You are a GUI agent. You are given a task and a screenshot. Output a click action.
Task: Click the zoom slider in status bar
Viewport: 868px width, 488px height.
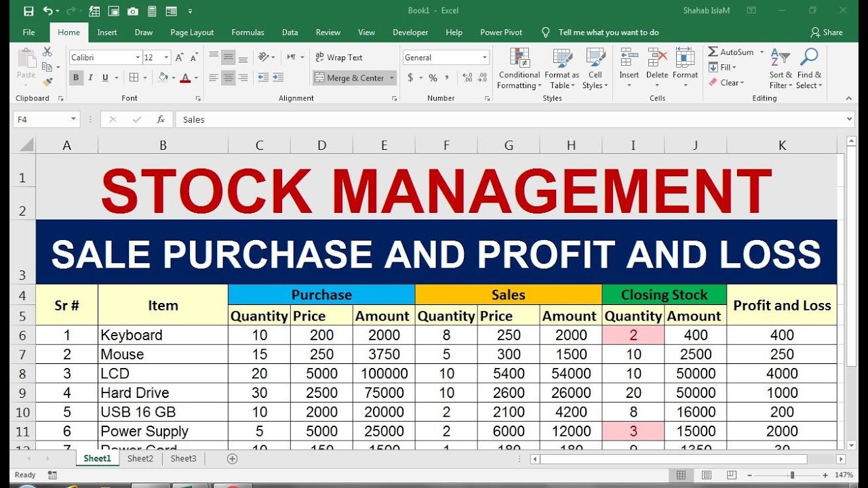tap(792, 475)
